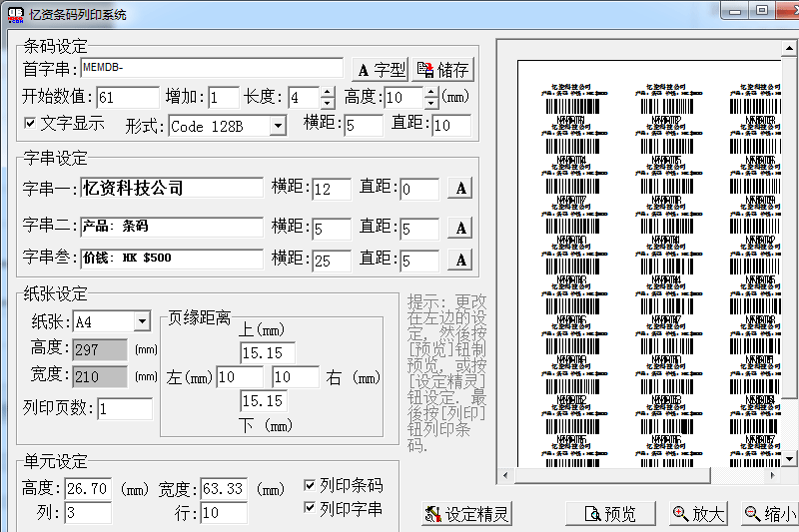Edit the right margin 右 field
The image size is (799, 532).
click(x=296, y=377)
